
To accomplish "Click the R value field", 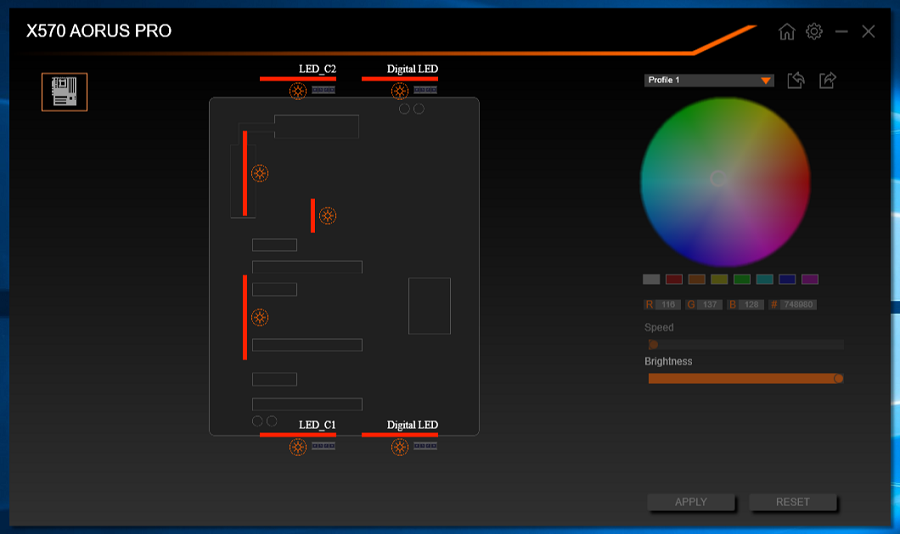I will [668, 305].
